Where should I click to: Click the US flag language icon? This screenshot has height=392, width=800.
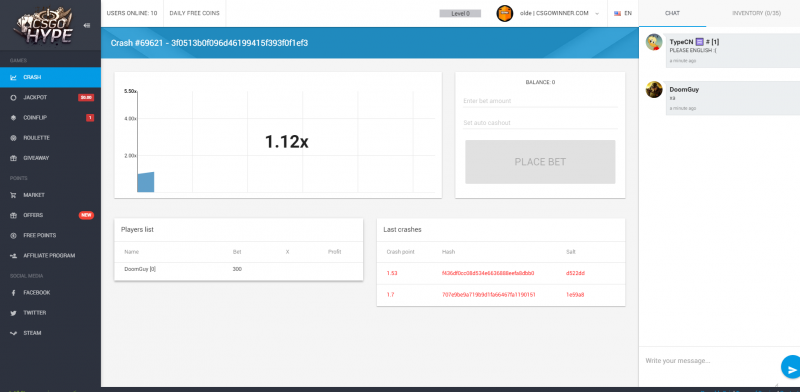coord(617,13)
